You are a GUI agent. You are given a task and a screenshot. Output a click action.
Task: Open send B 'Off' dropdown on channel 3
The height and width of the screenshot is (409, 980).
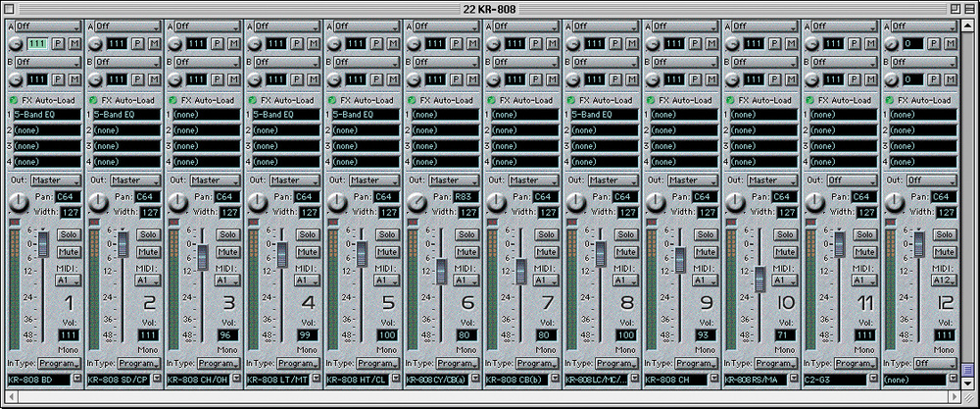coord(208,63)
